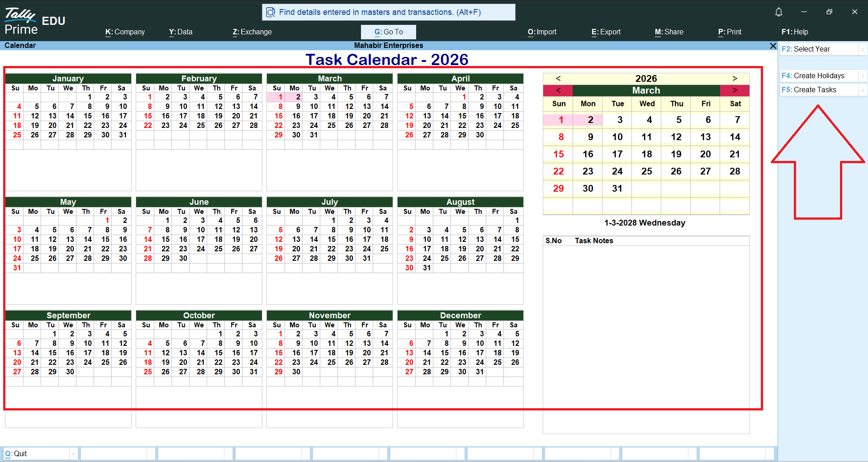Image resolution: width=868 pixels, height=462 pixels.
Task: Expand arrow next to Create Holidays
Action: pyautogui.click(x=863, y=76)
